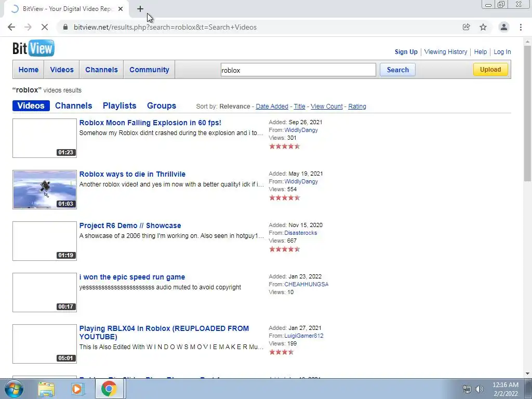Open Roblox ways to die in Thrillvile title
This screenshot has width=532, height=399.
click(132, 174)
